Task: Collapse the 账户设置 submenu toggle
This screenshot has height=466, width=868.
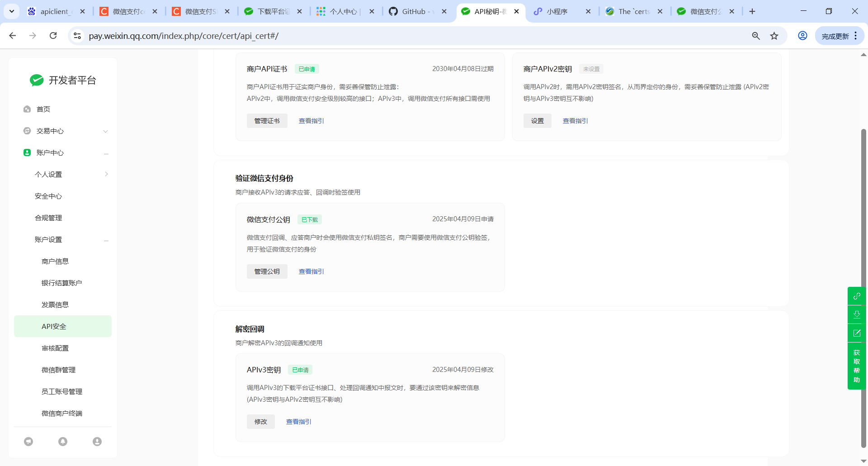Action: tap(106, 240)
